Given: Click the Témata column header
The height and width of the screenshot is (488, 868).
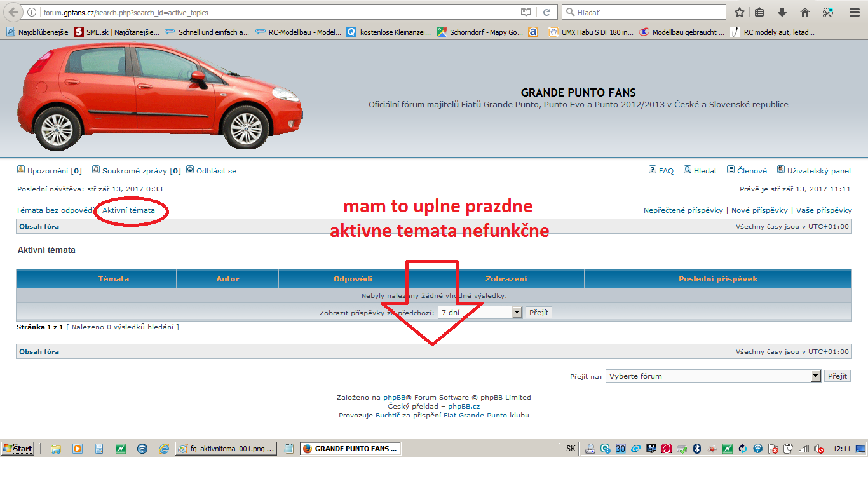Looking at the screenshot, I should click(113, 279).
